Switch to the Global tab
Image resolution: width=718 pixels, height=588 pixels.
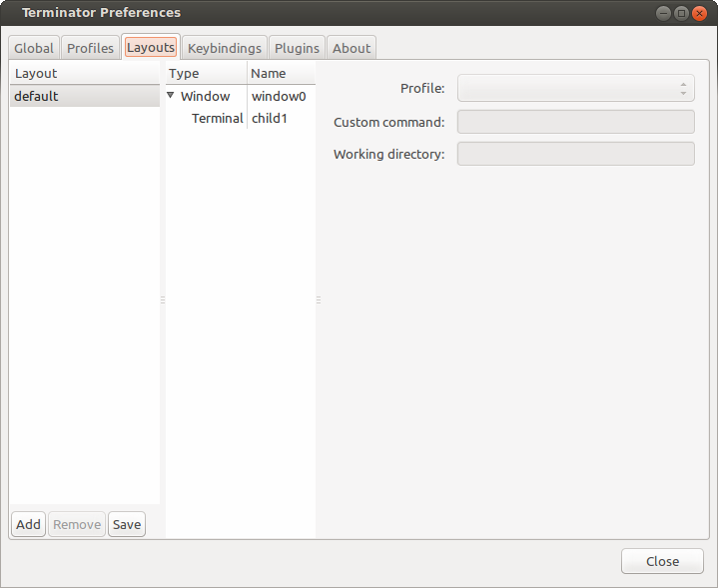(x=34, y=48)
